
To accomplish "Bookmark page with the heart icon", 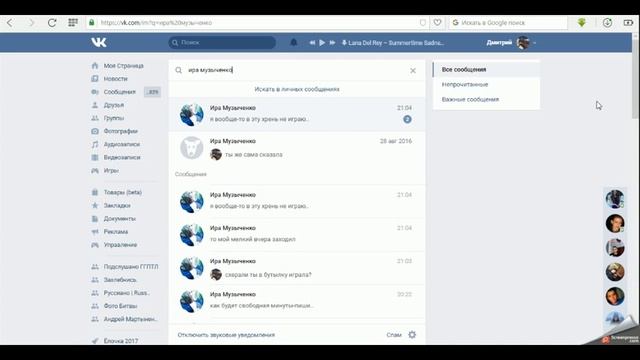I will (x=437, y=22).
